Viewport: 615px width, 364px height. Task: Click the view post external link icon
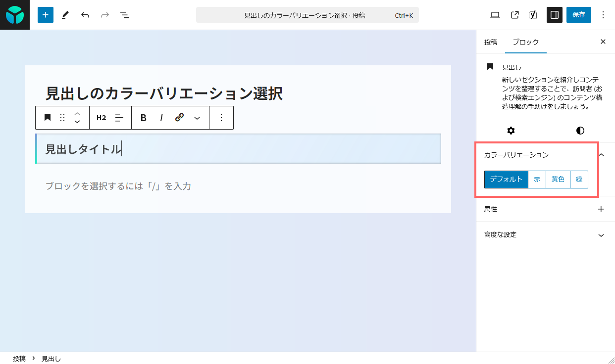pyautogui.click(x=514, y=15)
